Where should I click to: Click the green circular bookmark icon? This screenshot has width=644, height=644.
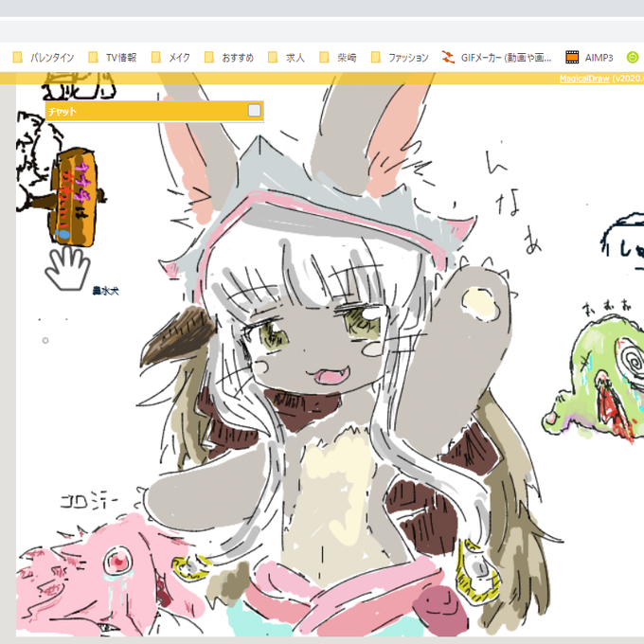pyautogui.click(x=633, y=58)
